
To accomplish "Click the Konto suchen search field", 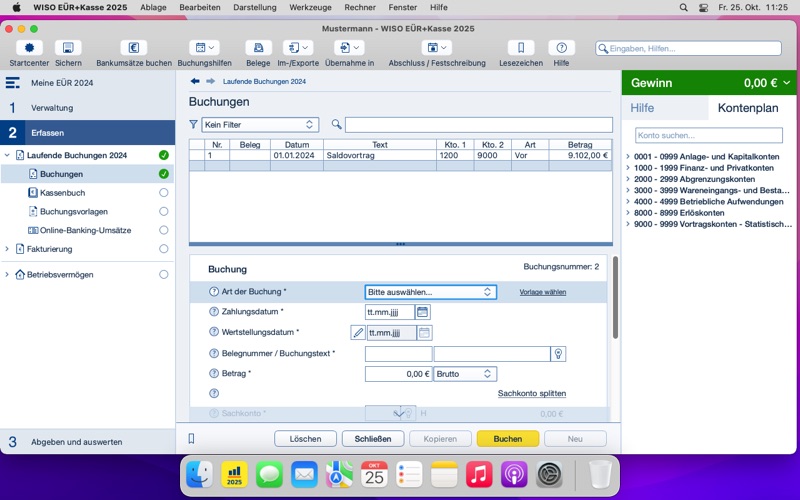I will (709, 135).
